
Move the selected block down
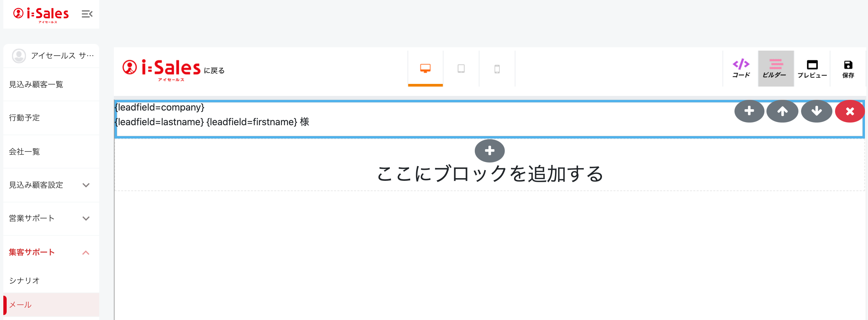tap(816, 111)
